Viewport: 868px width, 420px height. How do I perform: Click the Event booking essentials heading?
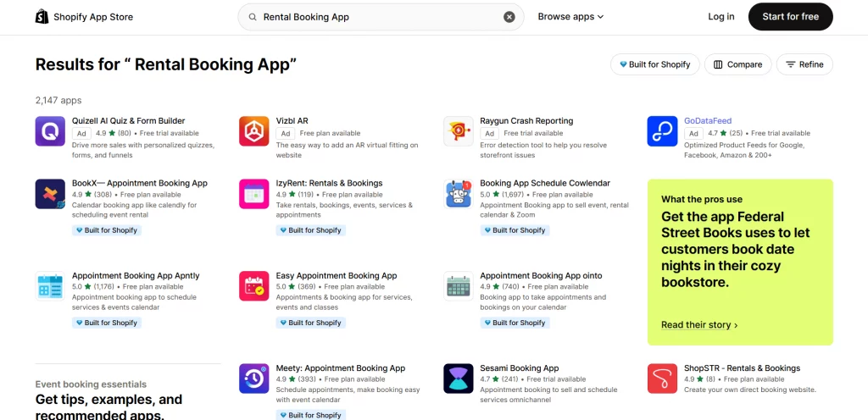pos(91,384)
